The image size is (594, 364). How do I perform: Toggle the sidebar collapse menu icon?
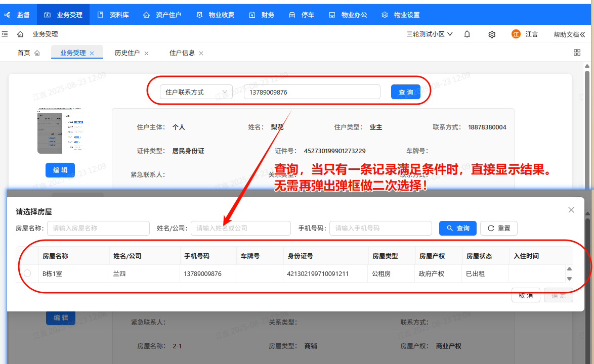pos(5,34)
